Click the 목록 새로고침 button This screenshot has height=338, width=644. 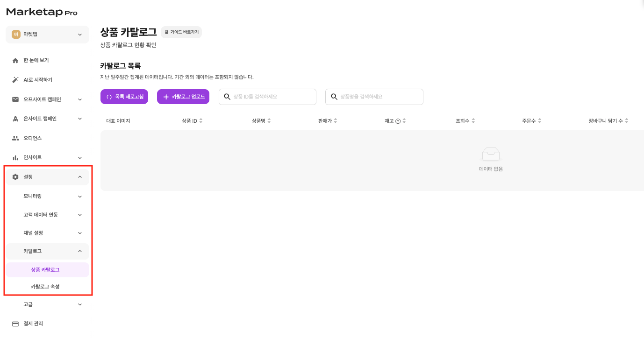click(124, 97)
